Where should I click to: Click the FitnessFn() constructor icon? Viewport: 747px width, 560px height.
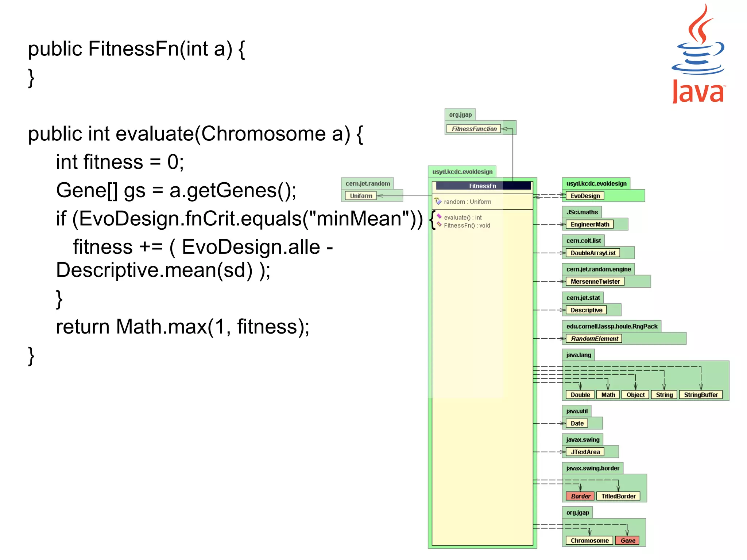pos(439,225)
